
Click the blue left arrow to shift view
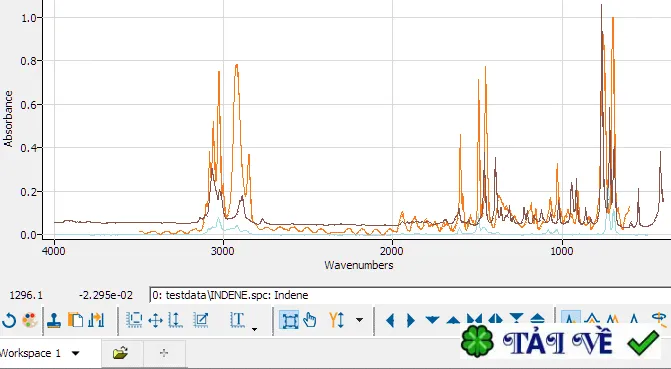click(390, 320)
